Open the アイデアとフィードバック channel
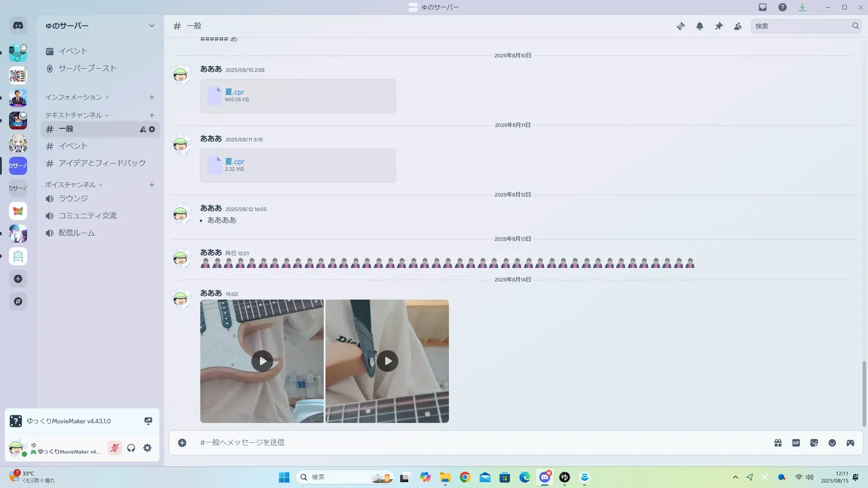 (102, 163)
